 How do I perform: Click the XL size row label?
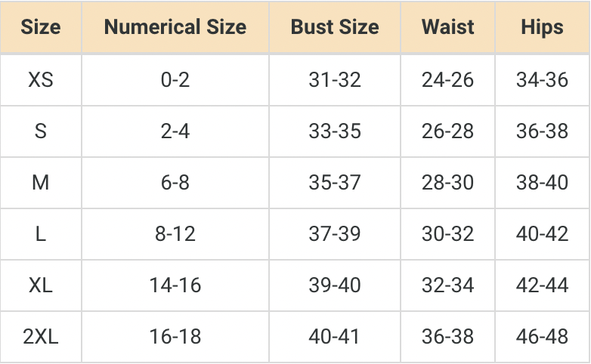tap(41, 285)
